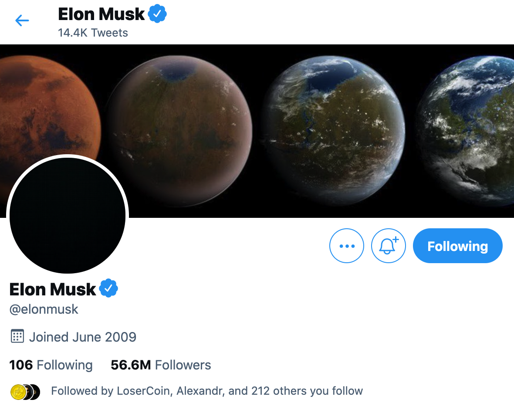Open the black circular profile picture
The height and width of the screenshot is (420, 514).
68,215
